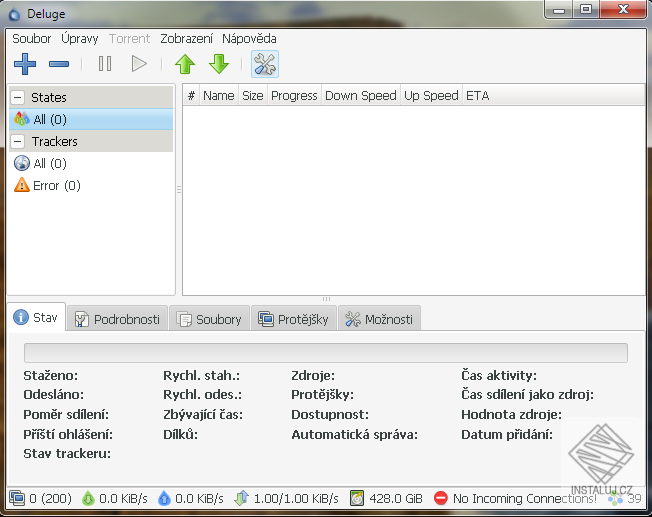This screenshot has width=652, height=517.
Task: Click the Protějšky: label in status panel
Action: (x=323, y=394)
